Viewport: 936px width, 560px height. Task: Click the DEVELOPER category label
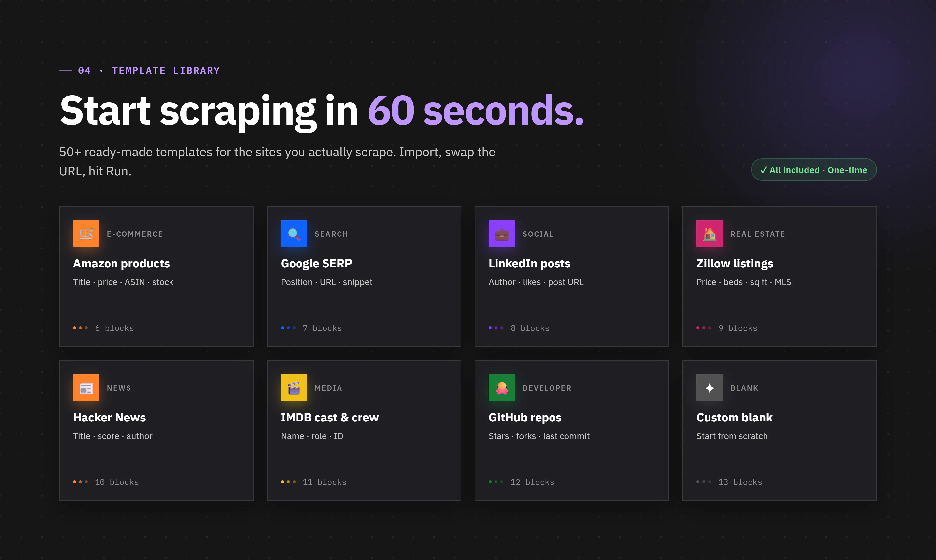point(547,388)
